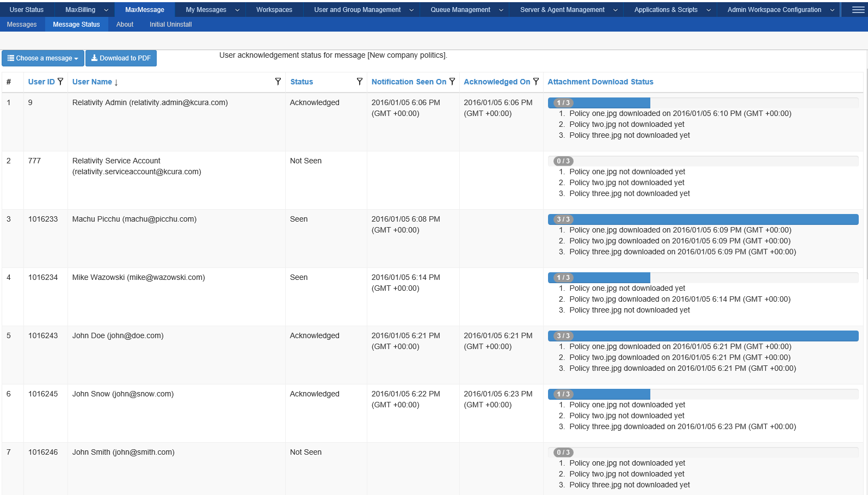Select the MaxMessage tab
This screenshot has width=868, height=495.
coord(145,10)
